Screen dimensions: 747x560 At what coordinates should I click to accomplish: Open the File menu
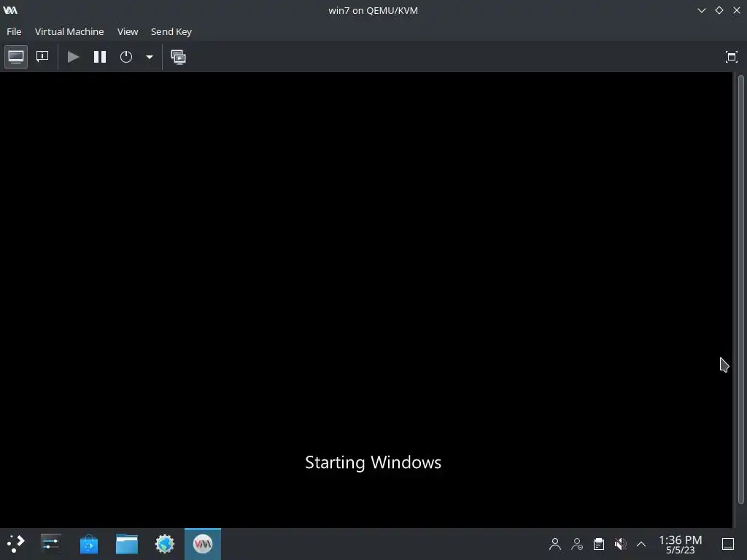[x=14, y=31]
